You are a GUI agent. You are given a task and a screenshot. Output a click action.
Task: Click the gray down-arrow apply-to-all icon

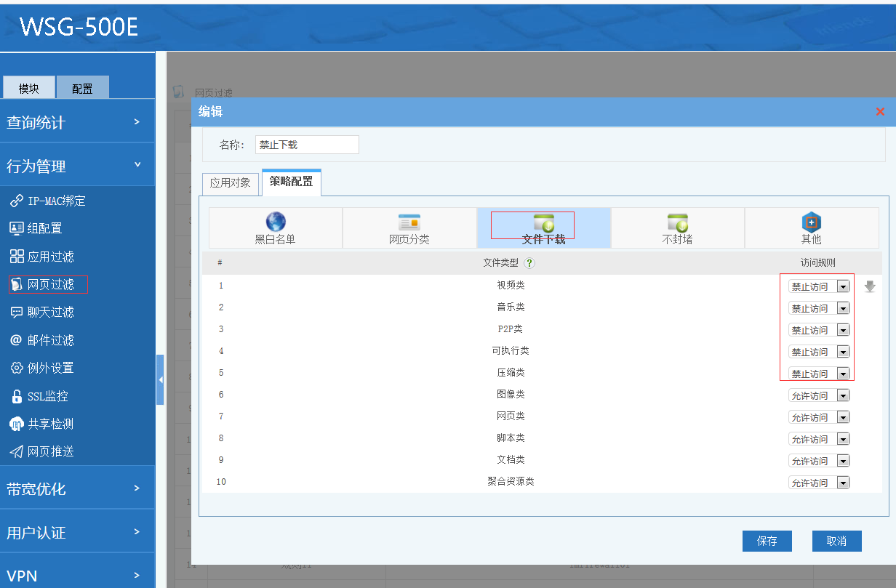click(x=870, y=286)
